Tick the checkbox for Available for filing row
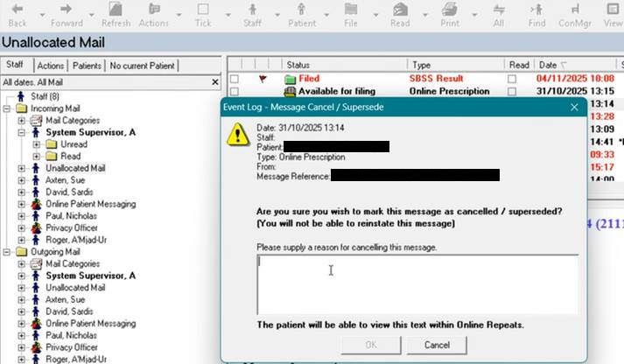 click(234, 91)
